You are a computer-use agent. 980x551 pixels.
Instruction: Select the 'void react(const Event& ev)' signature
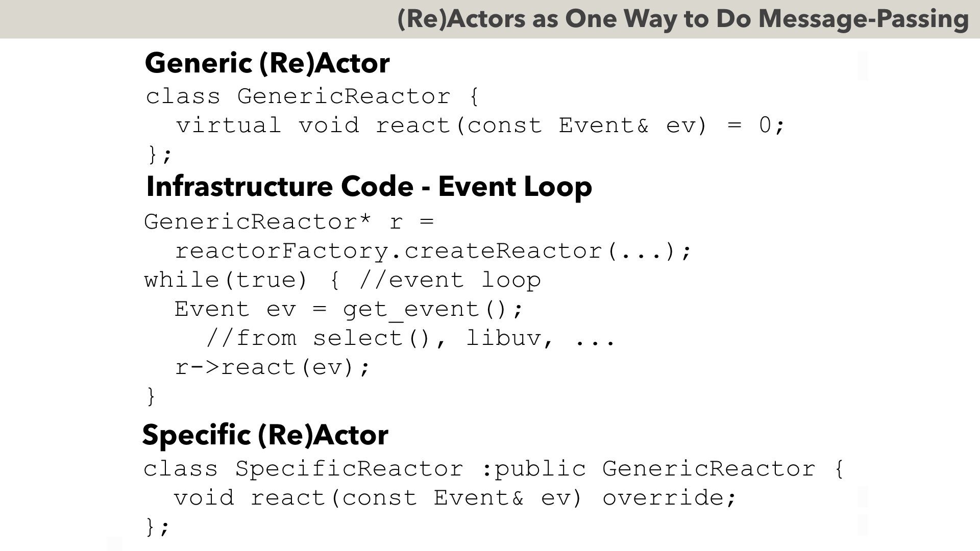pos(378,498)
